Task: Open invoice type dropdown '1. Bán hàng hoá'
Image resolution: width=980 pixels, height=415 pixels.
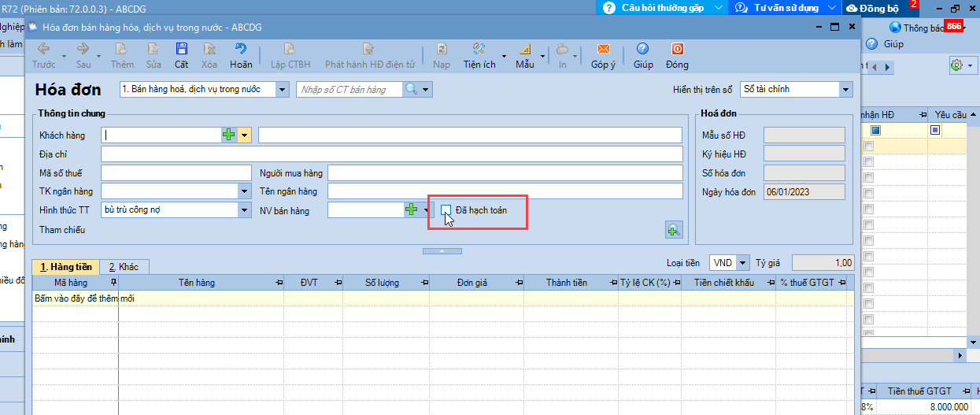Action: click(283, 90)
